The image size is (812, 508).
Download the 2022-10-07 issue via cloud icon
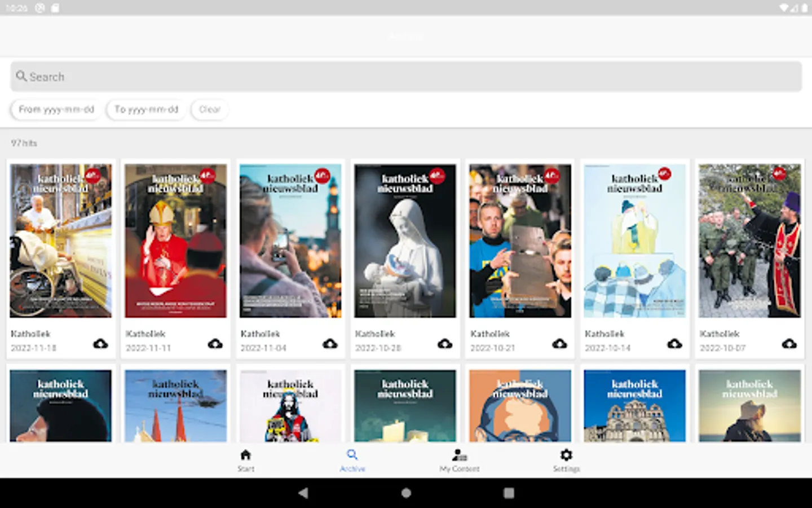pyautogui.click(x=789, y=343)
